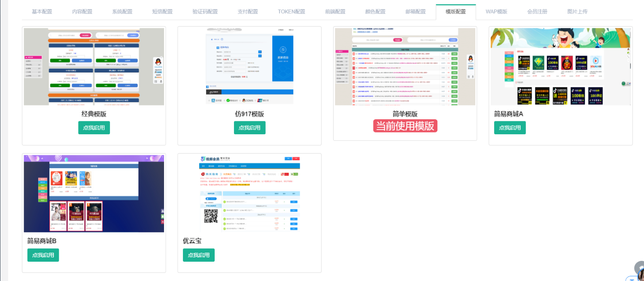The height and width of the screenshot is (281, 644).
Task: Open the 图片上传 tab
Action: (577, 12)
